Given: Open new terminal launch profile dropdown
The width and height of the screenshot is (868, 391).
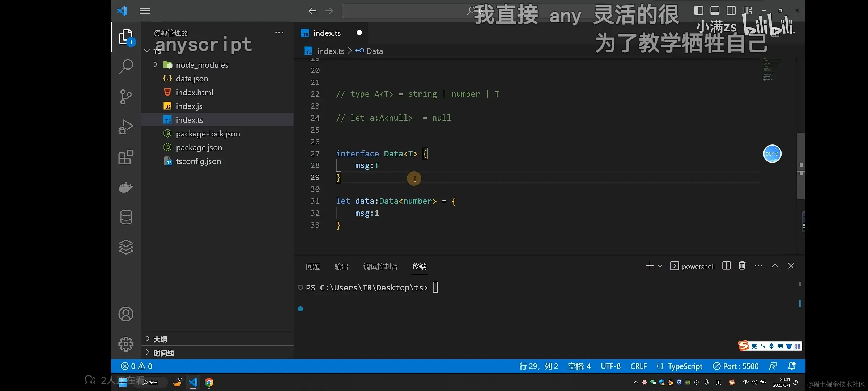Looking at the screenshot, I should (x=660, y=266).
